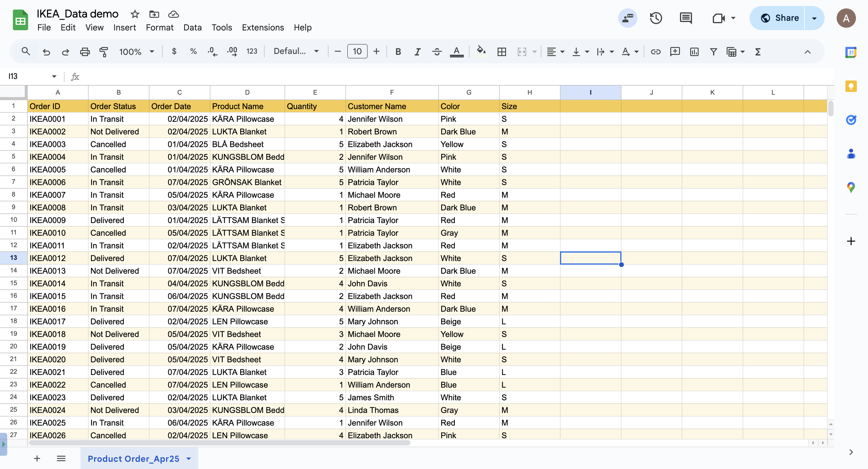Viewport: 868px width, 469px height.
Task: Create a filter using funnel icon
Action: 713,52
